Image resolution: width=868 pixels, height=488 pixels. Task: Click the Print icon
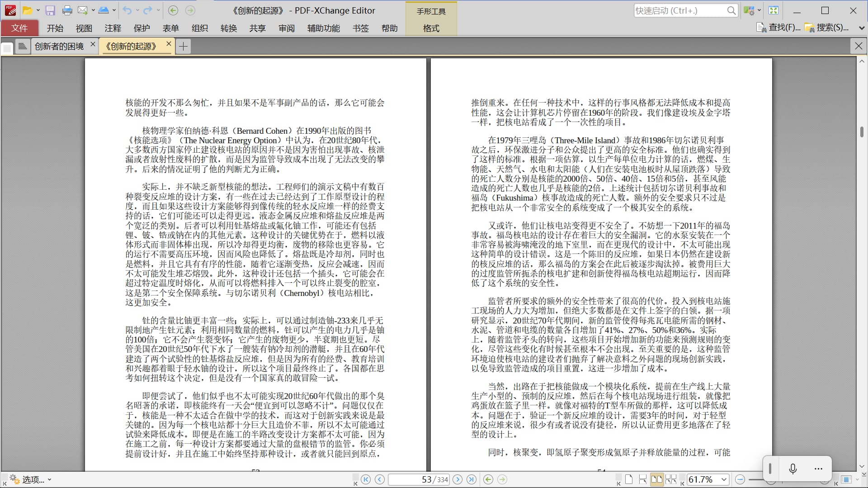[67, 10]
